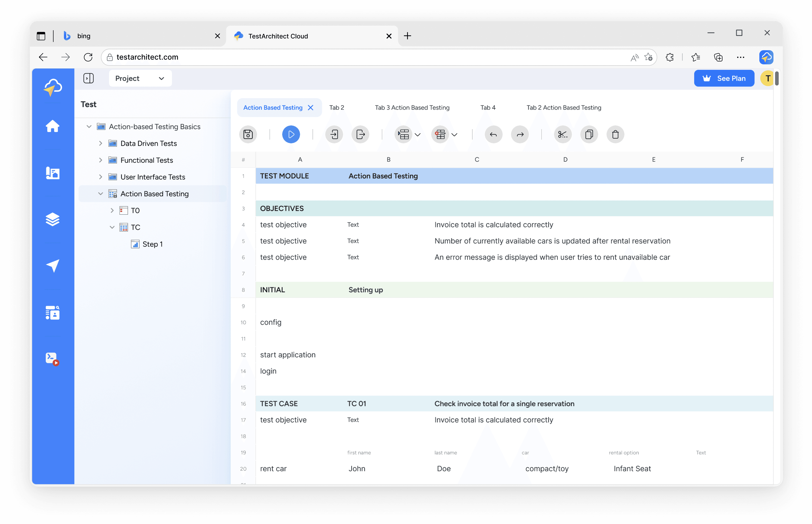Click the browser Refresh button
The height and width of the screenshot is (524, 812).
pos(88,57)
